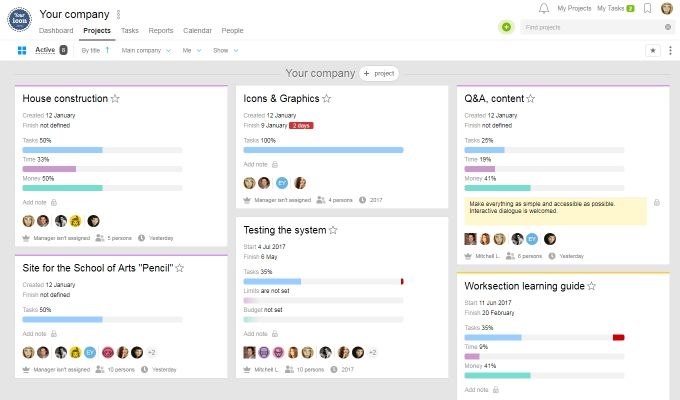
Task: Click the favorites star filter button
Action: tap(653, 50)
